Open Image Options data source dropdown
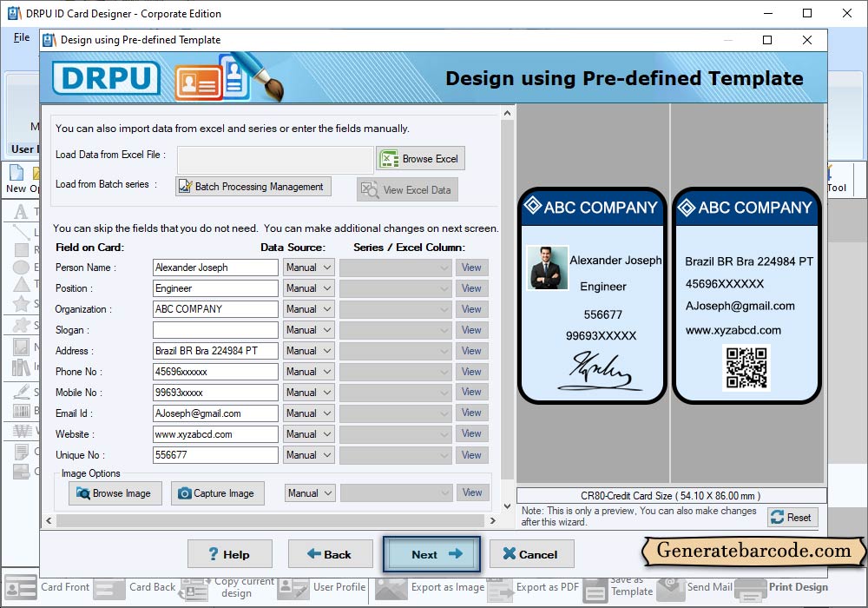 click(x=310, y=493)
